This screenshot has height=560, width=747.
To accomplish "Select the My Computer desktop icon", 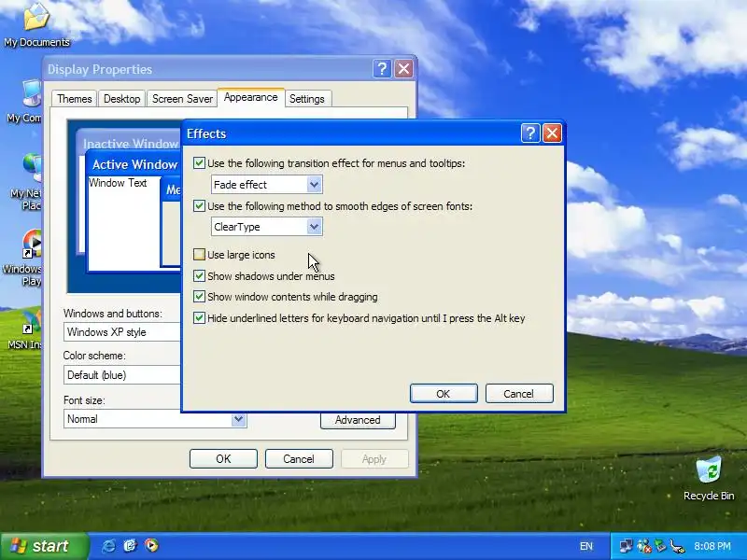I will (24, 102).
